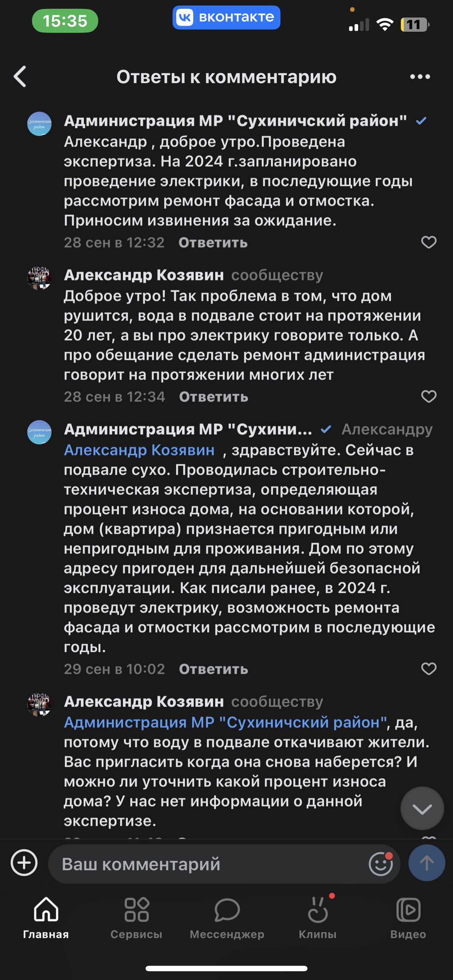Reply to the 28 сен 12:32 comment

tap(213, 243)
